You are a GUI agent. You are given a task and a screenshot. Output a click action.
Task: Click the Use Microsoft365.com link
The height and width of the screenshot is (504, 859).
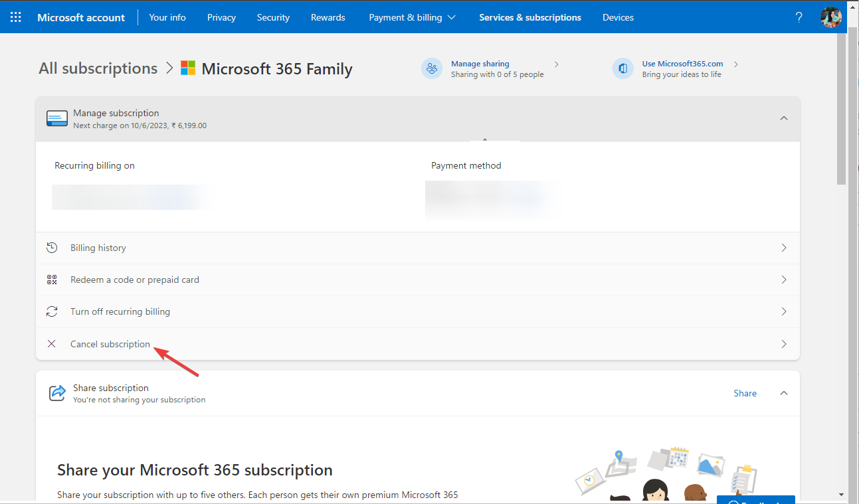682,64
